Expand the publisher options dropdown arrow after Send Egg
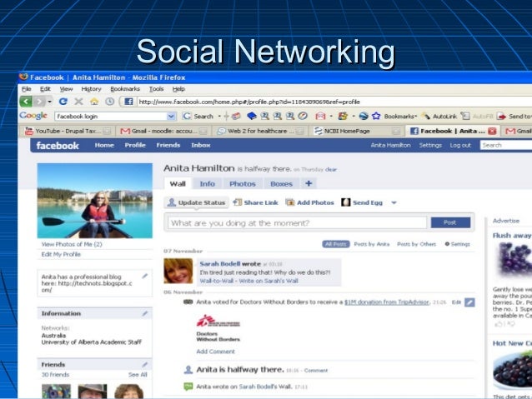The height and width of the screenshot is (399, 532). click(394, 202)
